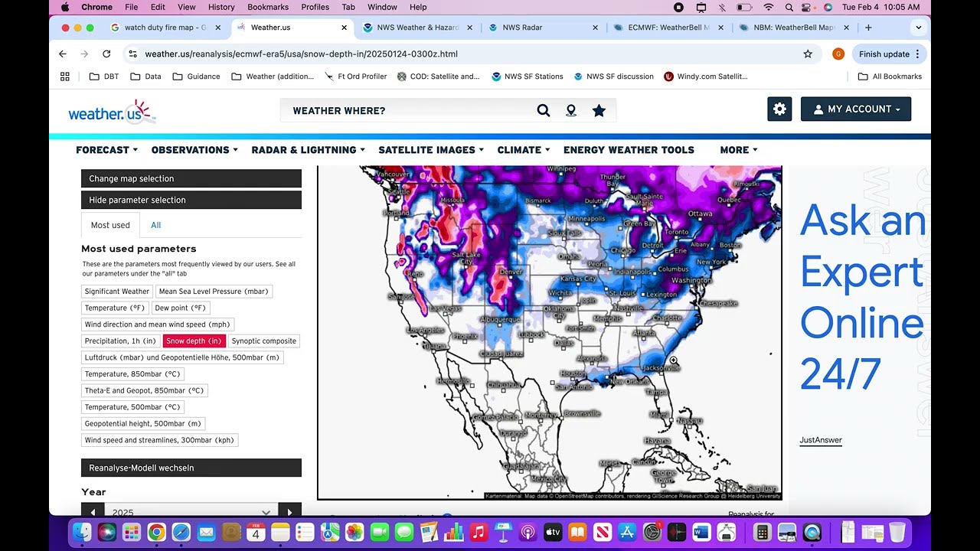This screenshot has height=551, width=980.
Task: Select Synoptic composite parameter
Action: click(263, 341)
